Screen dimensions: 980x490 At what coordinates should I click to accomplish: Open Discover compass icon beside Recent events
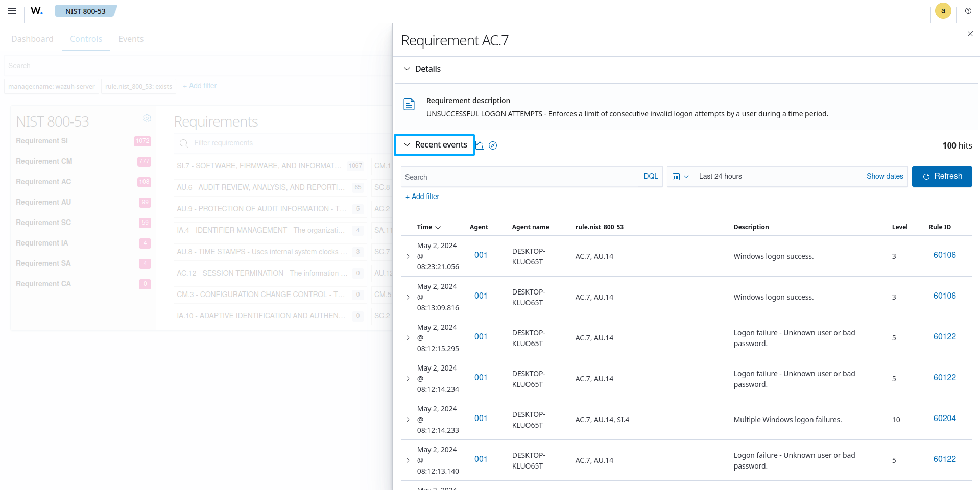pyautogui.click(x=493, y=145)
